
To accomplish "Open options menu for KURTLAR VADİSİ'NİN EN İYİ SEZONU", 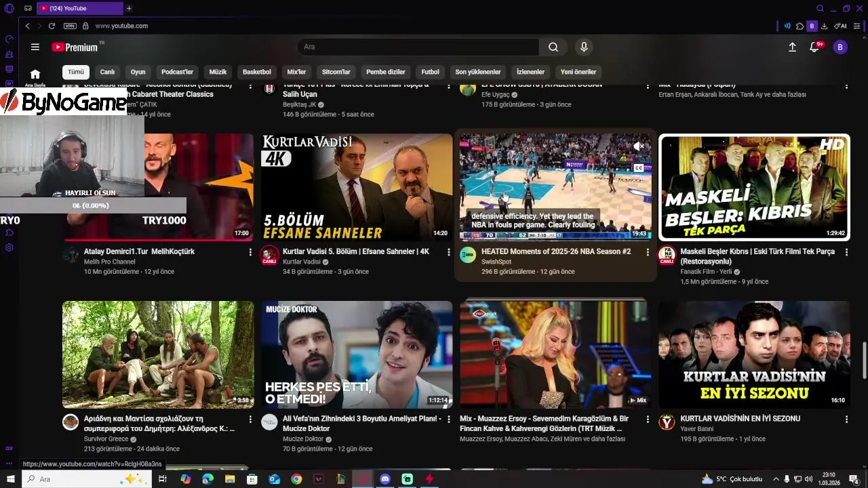I will [846, 420].
